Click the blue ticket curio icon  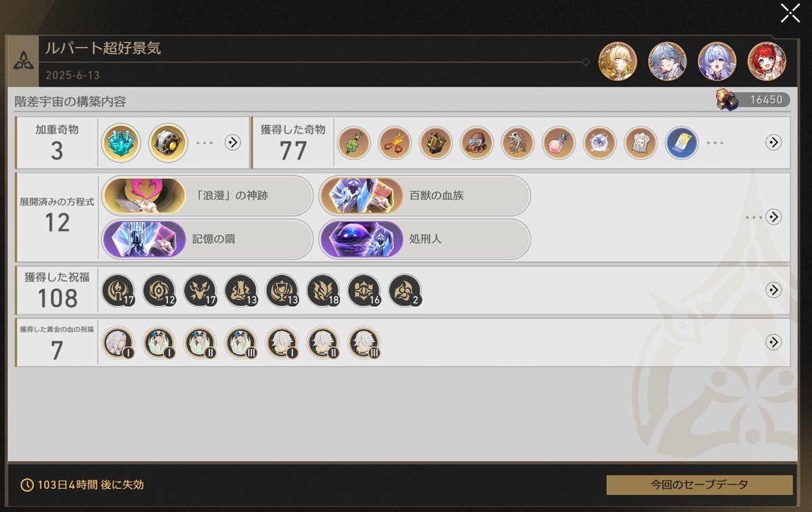pos(681,142)
